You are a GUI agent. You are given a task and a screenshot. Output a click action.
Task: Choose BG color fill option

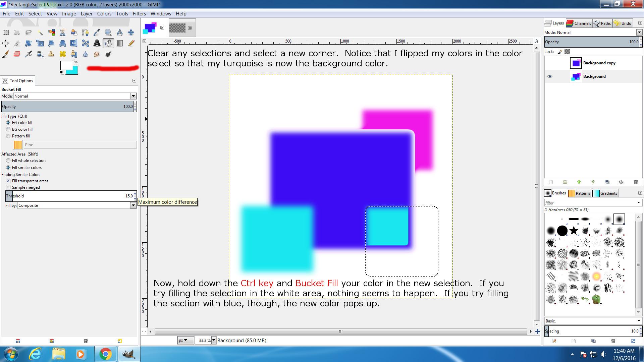pyautogui.click(x=8, y=129)
